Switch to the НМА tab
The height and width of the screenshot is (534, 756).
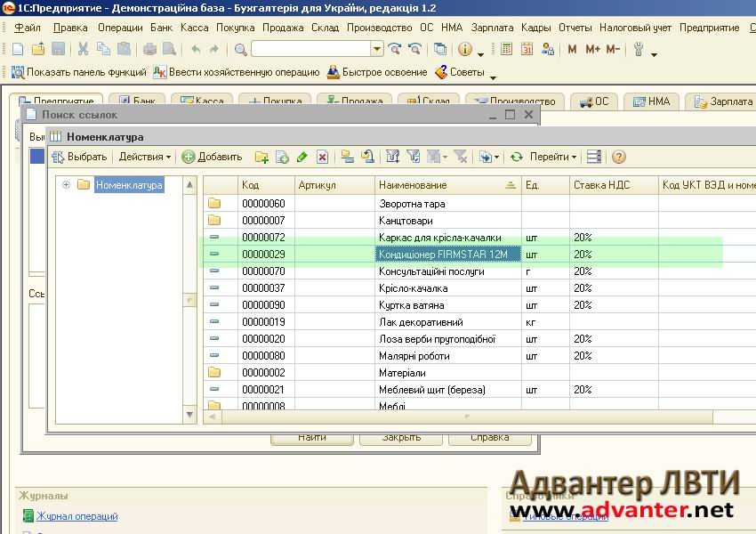click(651, 101)
